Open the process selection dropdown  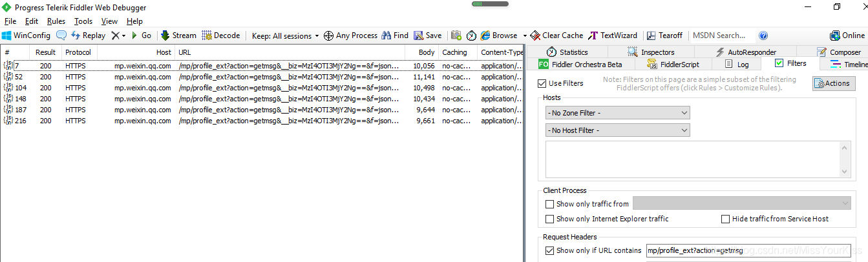[x=741, y=204]
